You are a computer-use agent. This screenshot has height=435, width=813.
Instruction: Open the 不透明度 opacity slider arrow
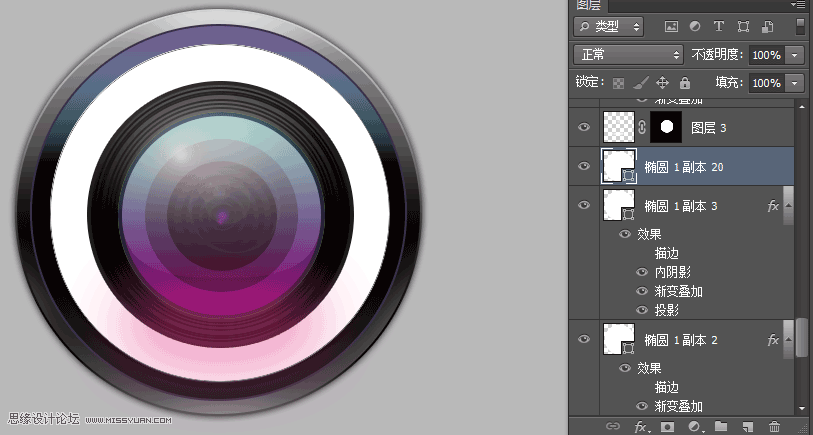tap(794, 54)
